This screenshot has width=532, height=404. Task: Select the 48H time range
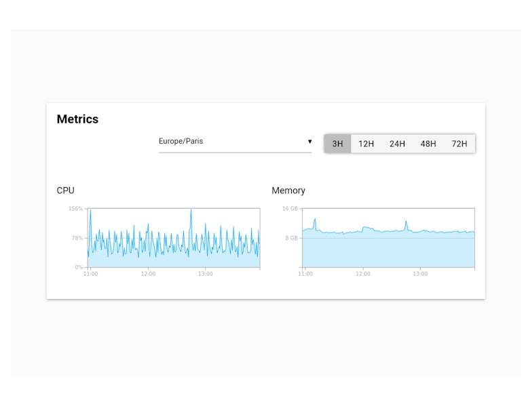[428, 144]
